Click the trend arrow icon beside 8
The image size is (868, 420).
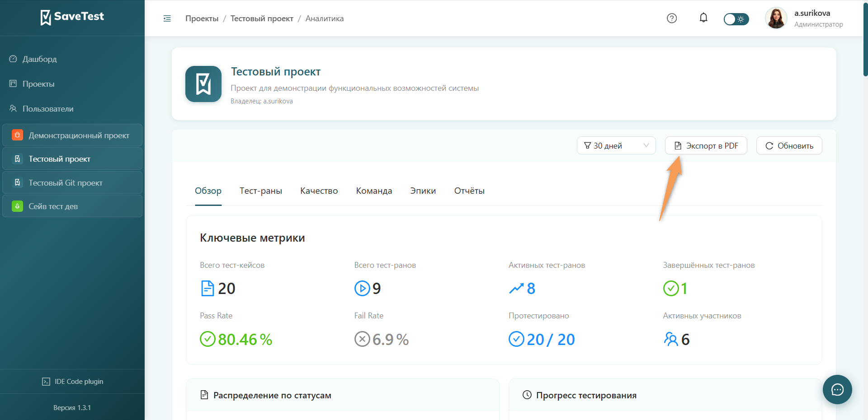[x=516, y=288]
